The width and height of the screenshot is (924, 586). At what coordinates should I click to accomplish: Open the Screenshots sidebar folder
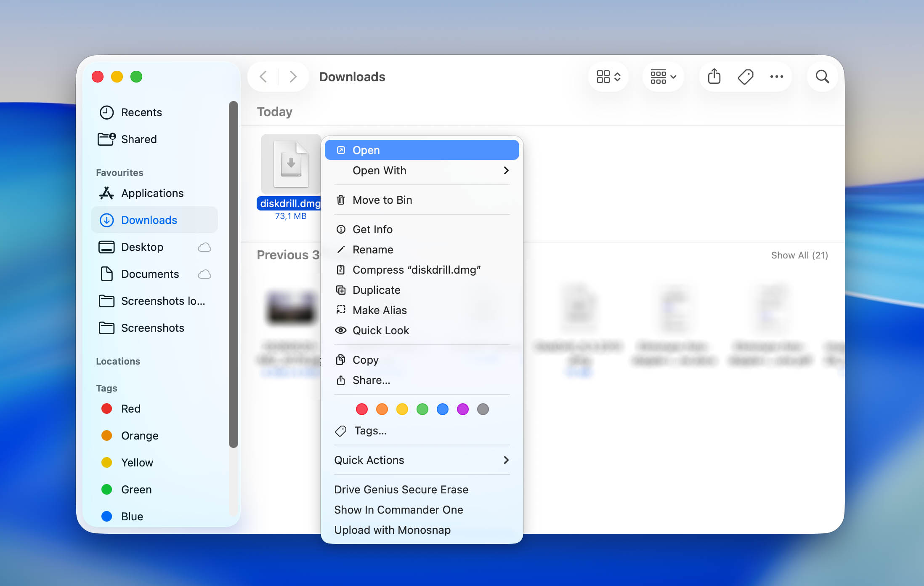coord(154,328)
